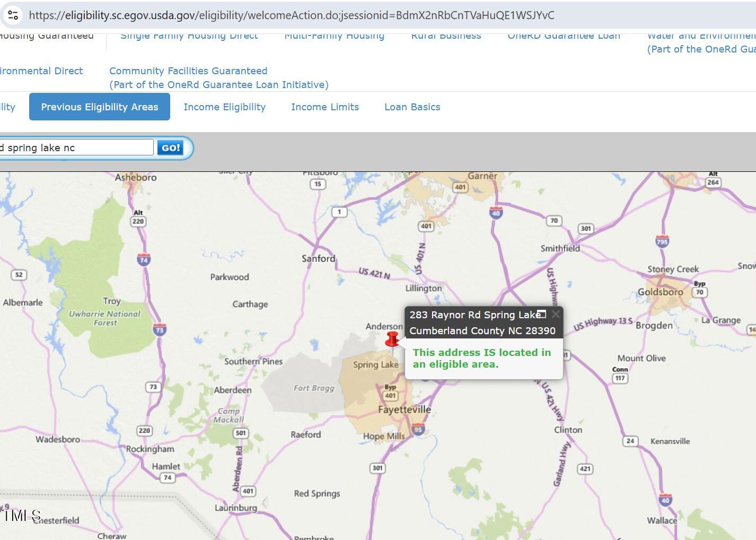Click the Fort Bragg map label
Viewport: 756px width, 540px height.
point(314,388)
